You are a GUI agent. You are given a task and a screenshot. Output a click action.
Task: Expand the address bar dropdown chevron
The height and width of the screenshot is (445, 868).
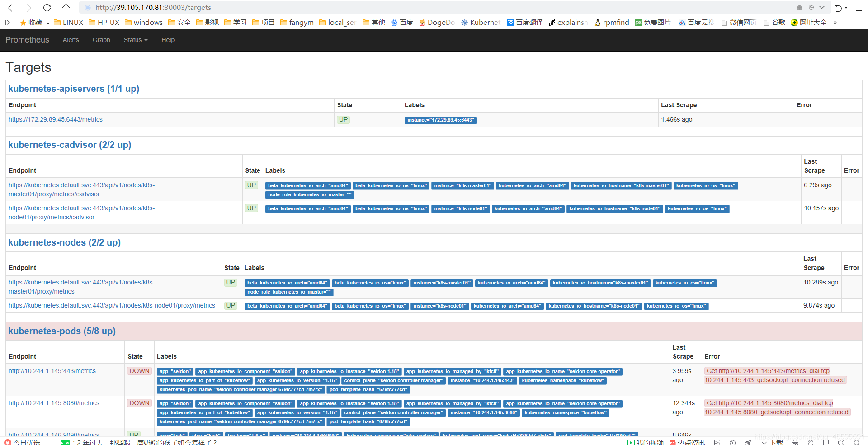pyautogui.click(x=822, y=8)
